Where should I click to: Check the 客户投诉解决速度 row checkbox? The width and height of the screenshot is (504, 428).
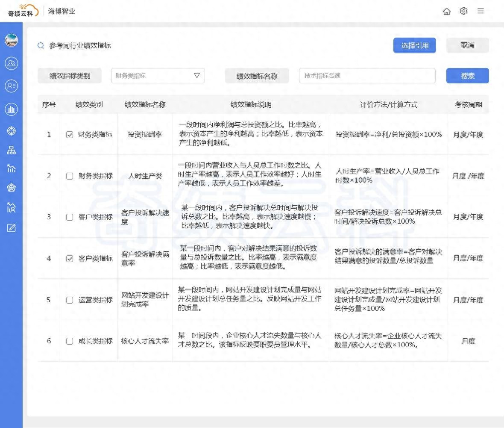[70, 217]
